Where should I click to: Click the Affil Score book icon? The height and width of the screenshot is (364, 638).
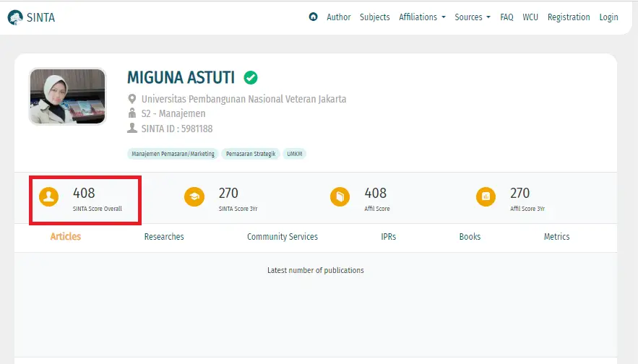click(x=340, y=197)
